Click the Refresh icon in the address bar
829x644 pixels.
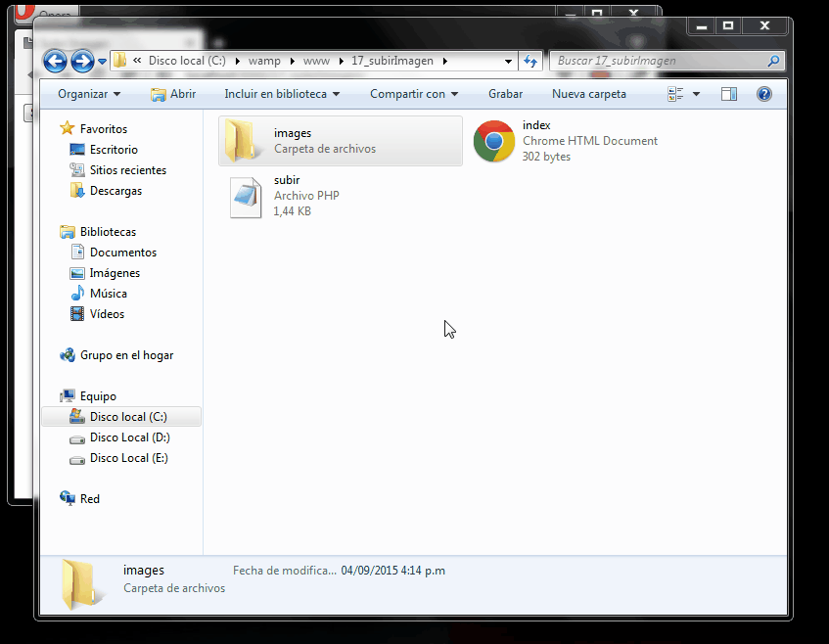tap(530, 60)
